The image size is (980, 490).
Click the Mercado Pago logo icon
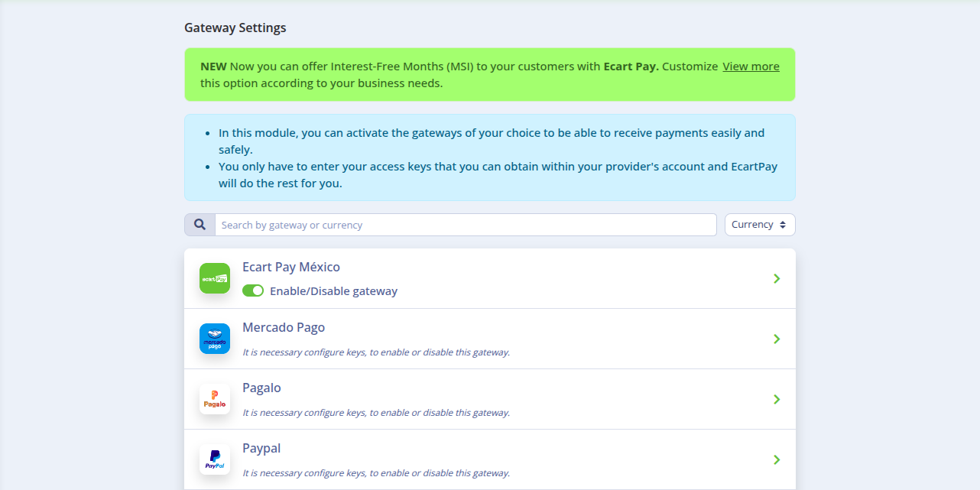[215, 339]
